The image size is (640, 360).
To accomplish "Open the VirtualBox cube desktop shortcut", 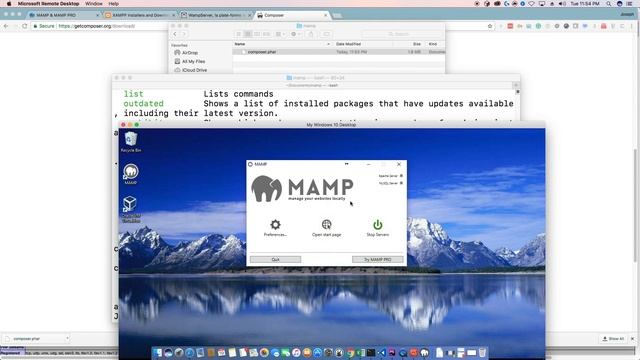I will 131,209.
